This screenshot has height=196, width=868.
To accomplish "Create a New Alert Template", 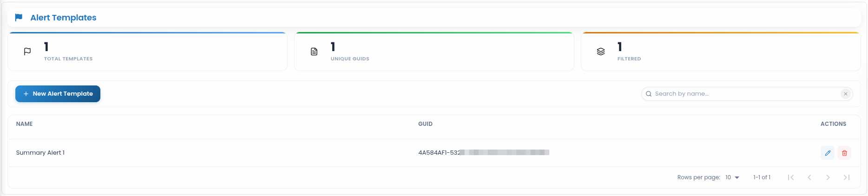I will click(58, 94).
